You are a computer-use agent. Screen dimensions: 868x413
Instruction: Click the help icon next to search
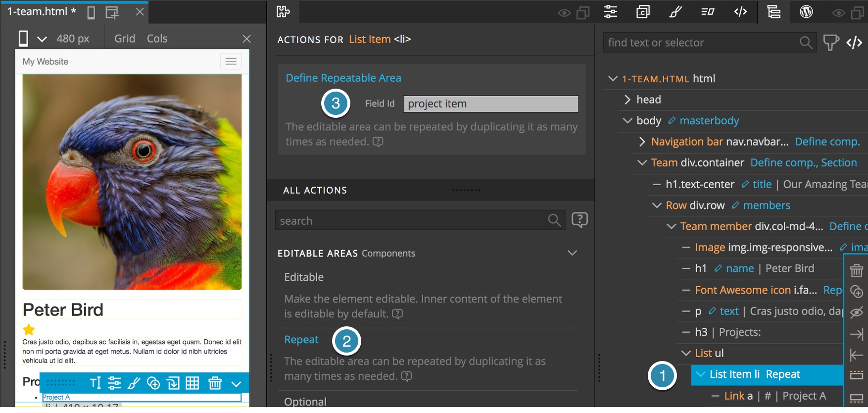(579, 219)
